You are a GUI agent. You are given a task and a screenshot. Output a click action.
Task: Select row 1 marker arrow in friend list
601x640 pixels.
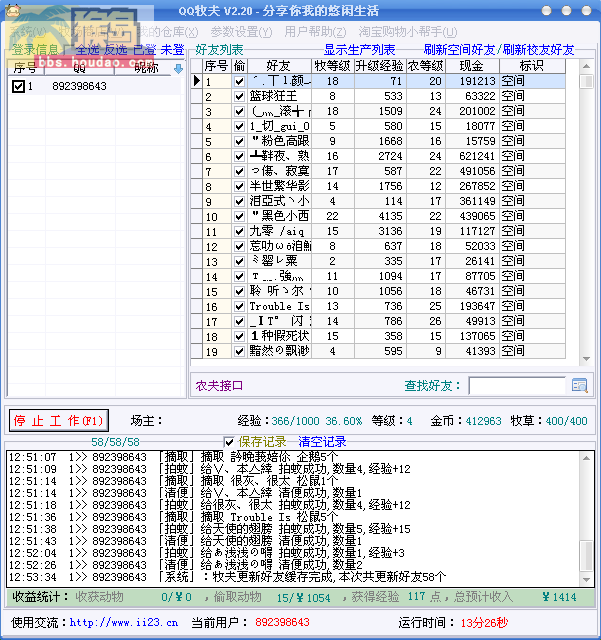(x=197, y=81)
